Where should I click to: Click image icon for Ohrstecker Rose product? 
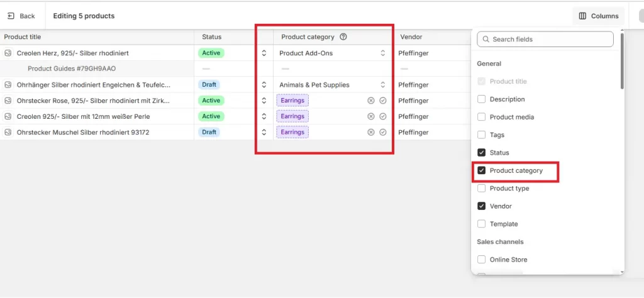tap(8, 101)
